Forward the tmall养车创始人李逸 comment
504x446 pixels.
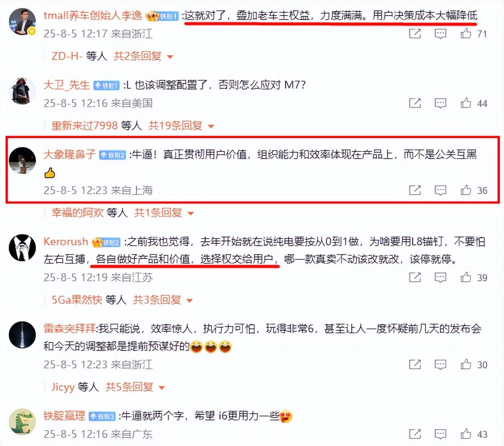coord(415,33)
